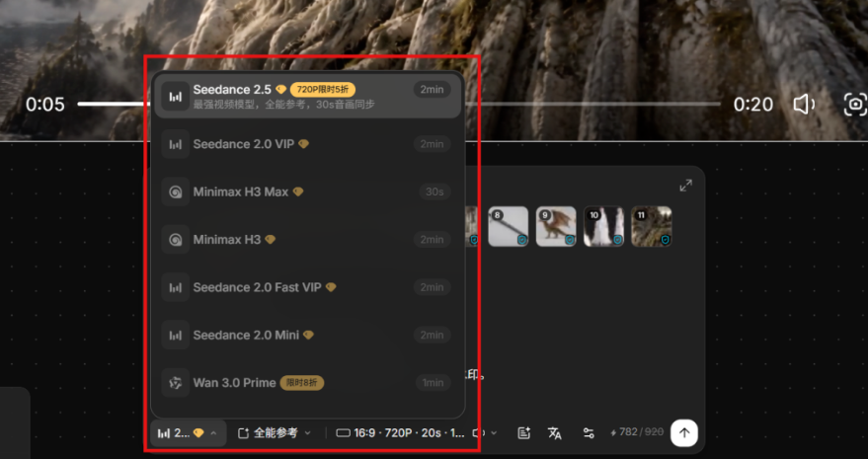Image resolution: width=868 pixels, height=459 pixels.
Task: Choose the Minimax H3 Max model
Action: (307, 192)
